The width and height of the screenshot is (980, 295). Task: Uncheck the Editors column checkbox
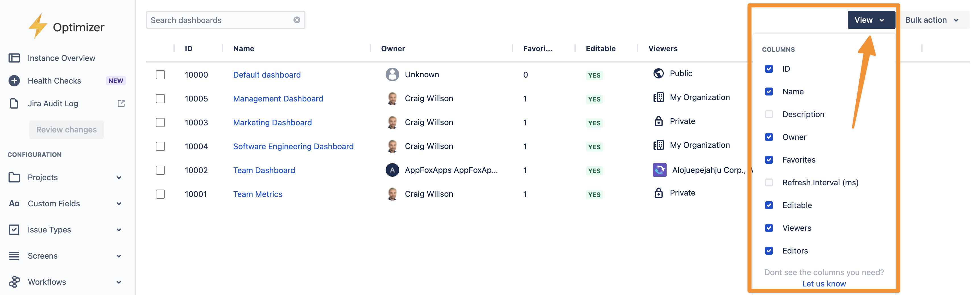pos(769,251)
